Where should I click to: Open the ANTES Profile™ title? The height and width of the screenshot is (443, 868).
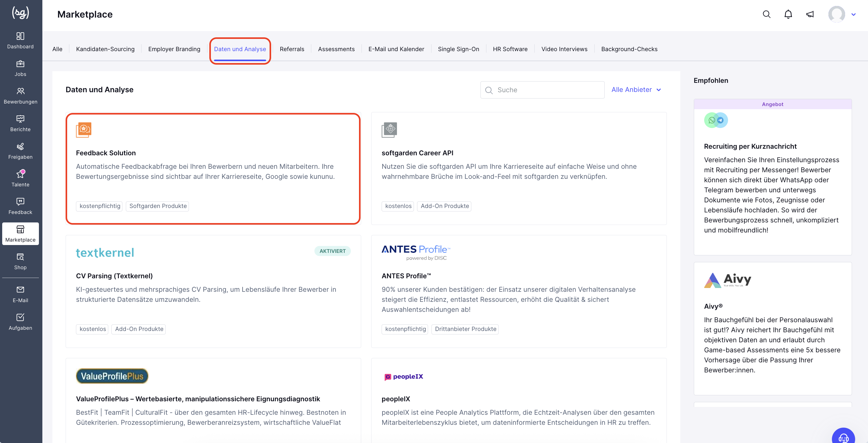click(406, 276)
